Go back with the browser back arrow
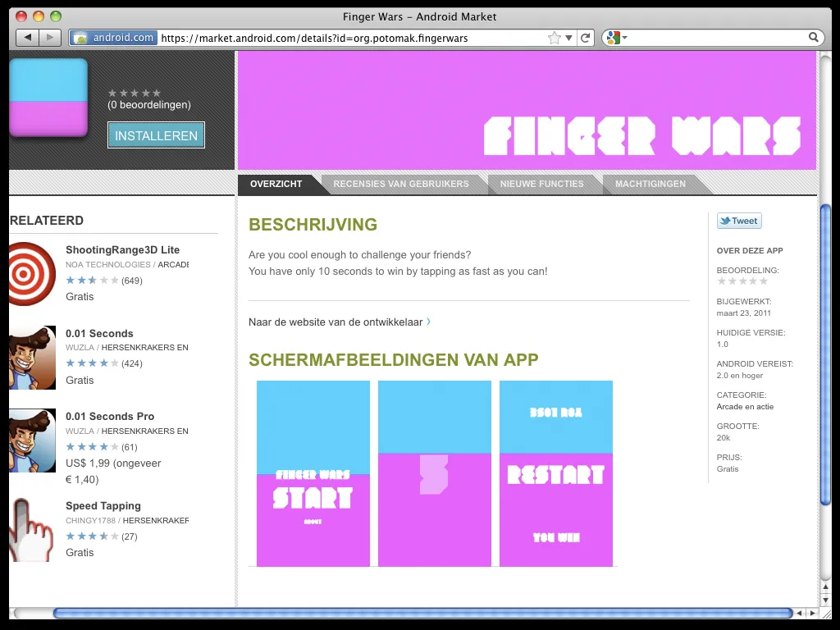840x630 pixels. click(x=28, y=38)
